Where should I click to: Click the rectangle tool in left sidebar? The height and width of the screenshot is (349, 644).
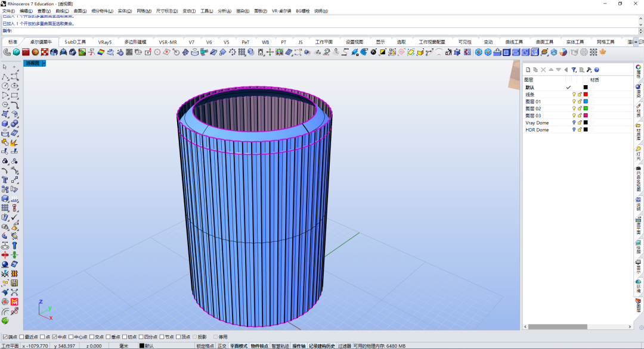pos(14,95)
